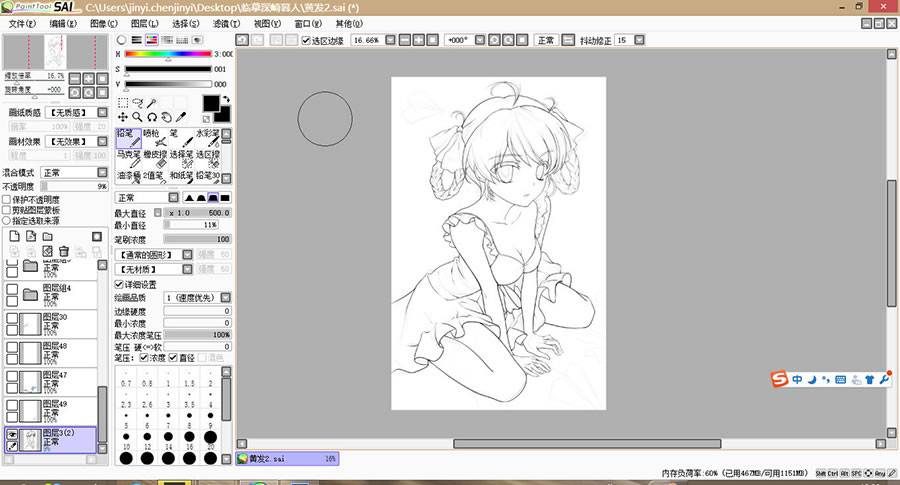900x485 pixels.
Task: Show layer 图层30 visibility box
Action: point(11,318)
